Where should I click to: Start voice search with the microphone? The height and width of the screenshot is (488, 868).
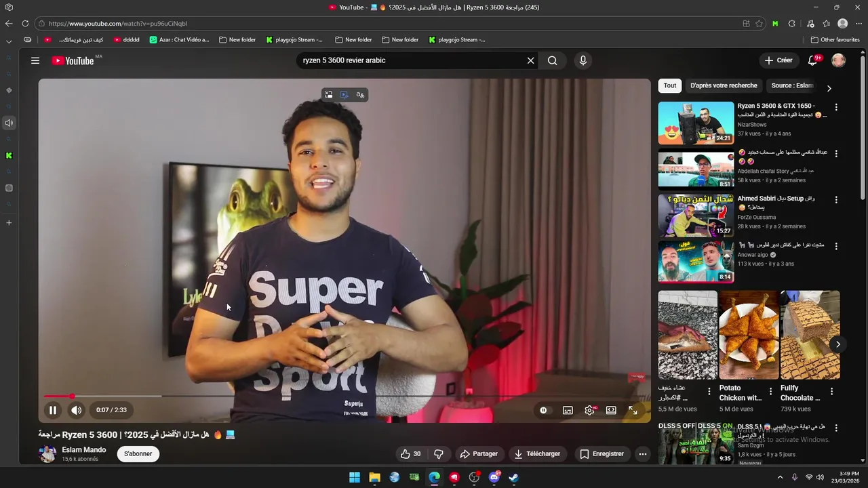583,60
